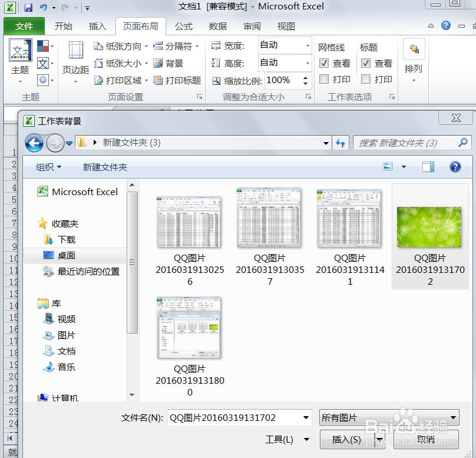The image size is (476, 458).
Task: Click 背景 background button in the ribbon
Action: [168, 63]
